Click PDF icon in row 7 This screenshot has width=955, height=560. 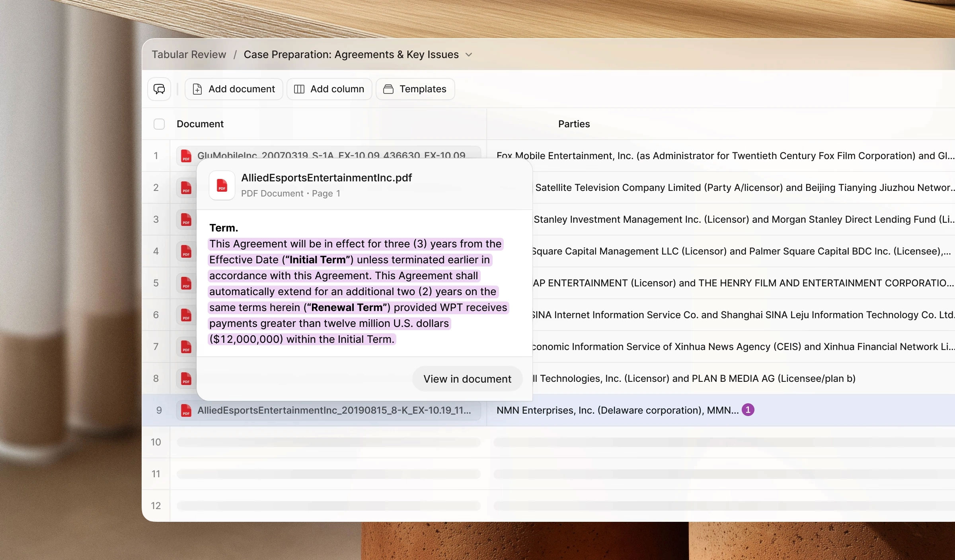coord(186,347)
